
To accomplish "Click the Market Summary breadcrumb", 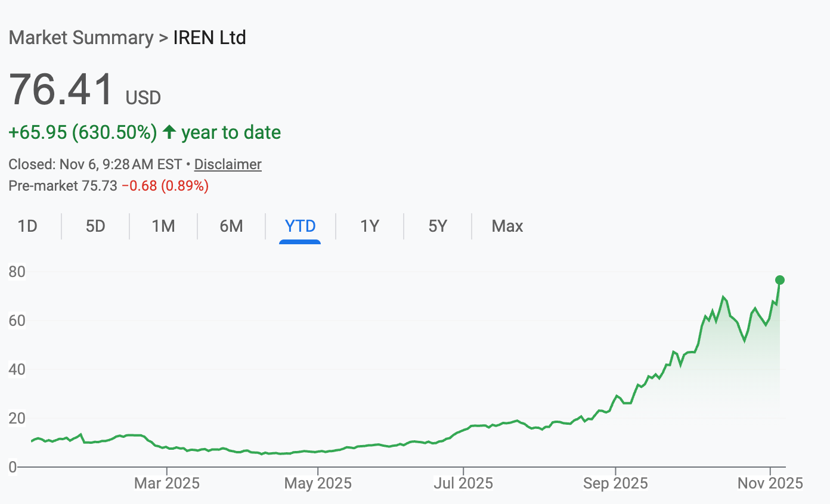I will [x=81, y=38].
